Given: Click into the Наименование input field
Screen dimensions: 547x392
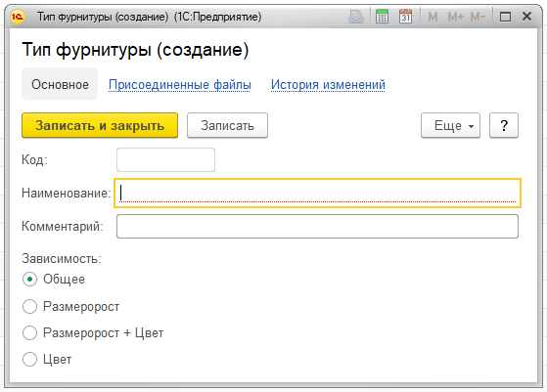Looking at the screenshot, I should tap(317, 193).
